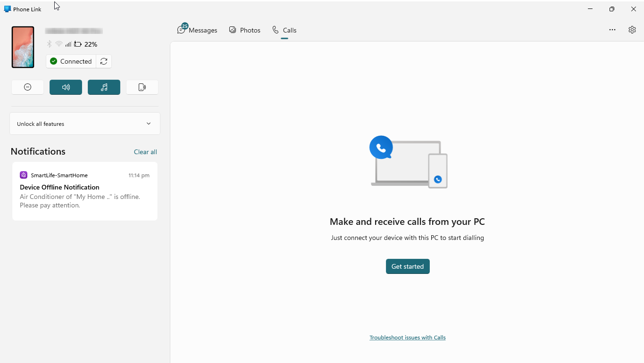Maximize the Phone Link window

click(612, 9)
